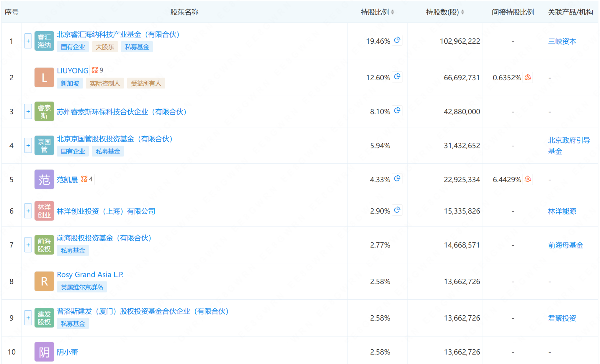This screenshot has width=600, height=364.
Task: Click 前海股权 logo tile
Action: [x=44, y=245]
